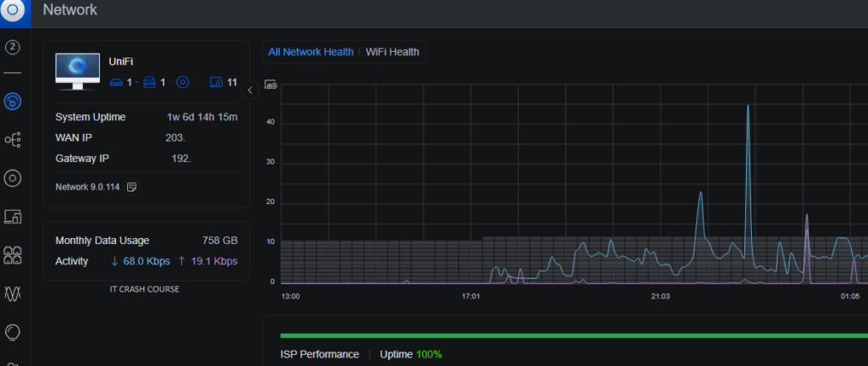
Task: Collapse the left info panel with chevron
Action: click(x=250, y=90)
